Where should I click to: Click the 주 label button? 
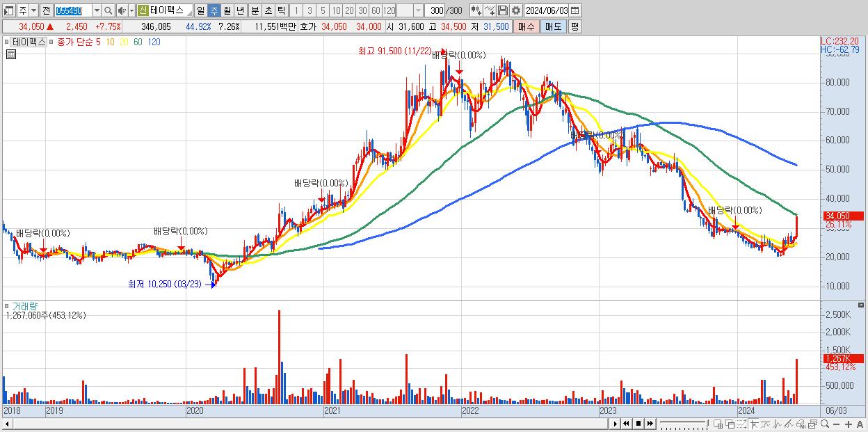[x=23, y=10]
